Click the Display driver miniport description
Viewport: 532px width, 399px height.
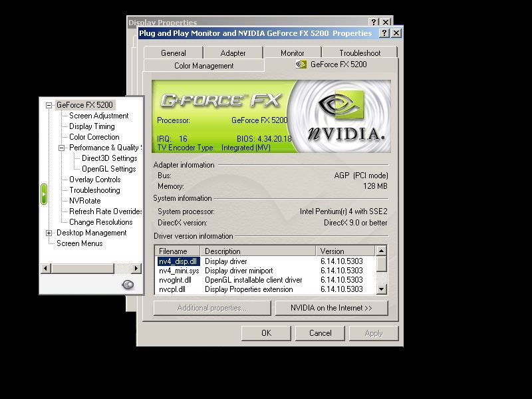tap(239, 271)
